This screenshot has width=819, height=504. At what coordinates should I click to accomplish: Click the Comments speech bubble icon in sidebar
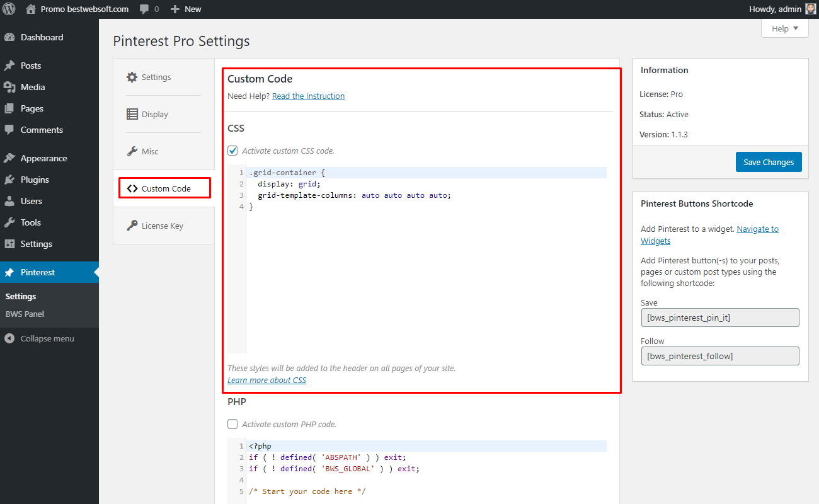(x=9, y=130)
